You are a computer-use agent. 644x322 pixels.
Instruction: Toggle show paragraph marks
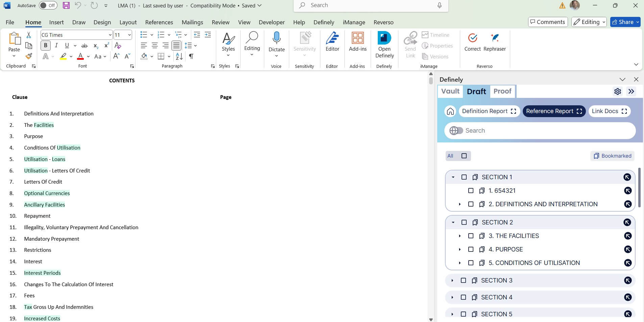[191, 56]
